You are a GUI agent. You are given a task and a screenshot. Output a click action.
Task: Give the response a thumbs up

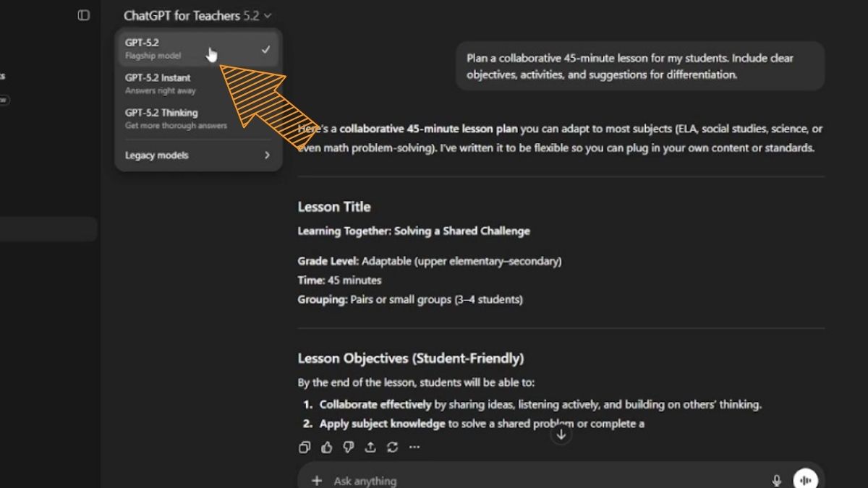click(x=326, y=448)
